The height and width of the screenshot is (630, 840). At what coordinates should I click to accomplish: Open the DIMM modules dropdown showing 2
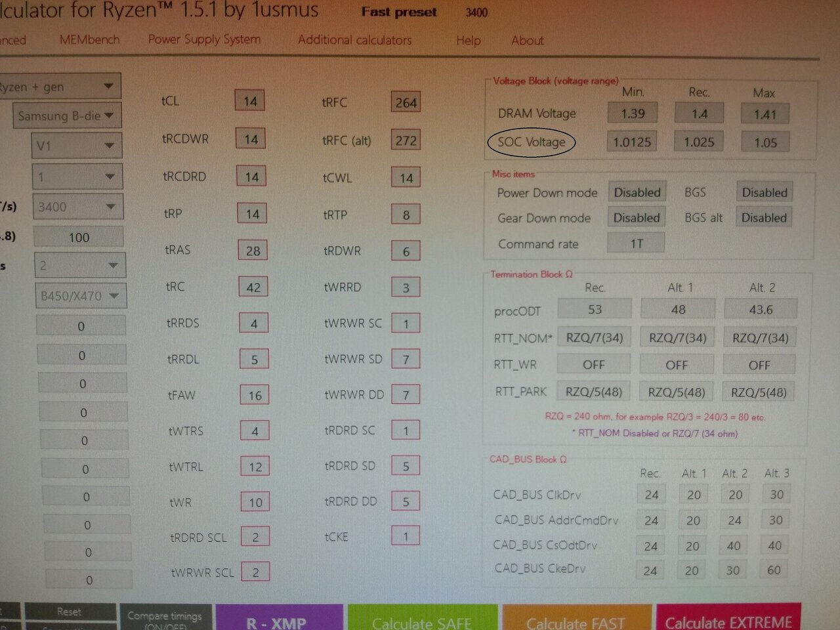(x=79, y=266)
